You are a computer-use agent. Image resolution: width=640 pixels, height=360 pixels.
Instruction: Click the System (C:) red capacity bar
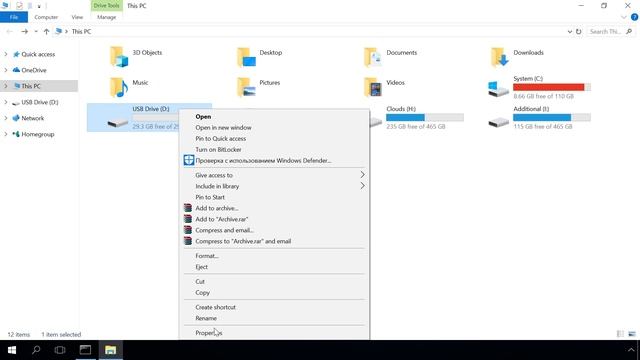552,87
